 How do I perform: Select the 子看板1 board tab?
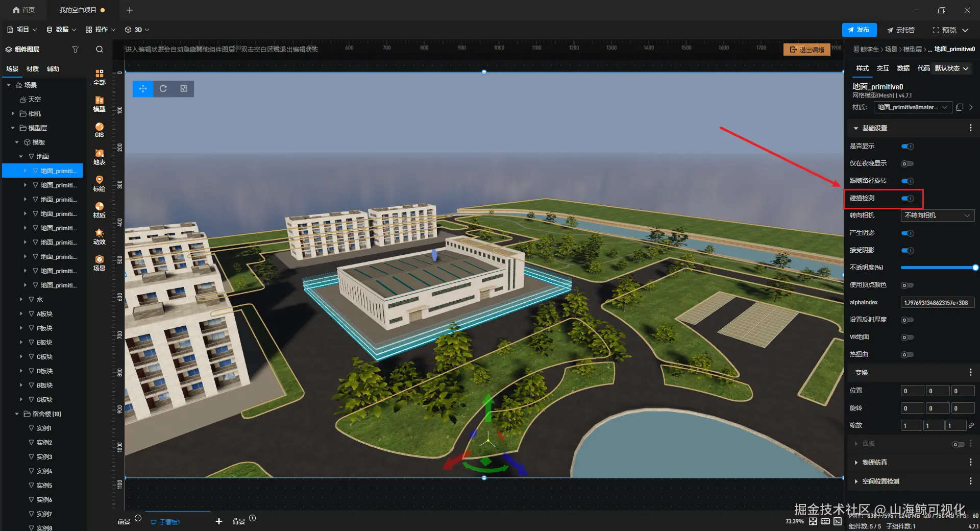(x=165, y=522)
